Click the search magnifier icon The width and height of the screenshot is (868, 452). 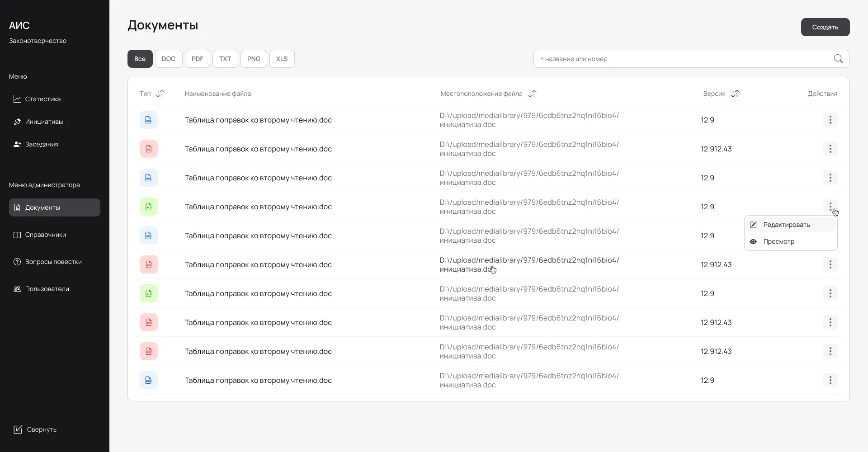pyautogui.click(x=838, y=59)
